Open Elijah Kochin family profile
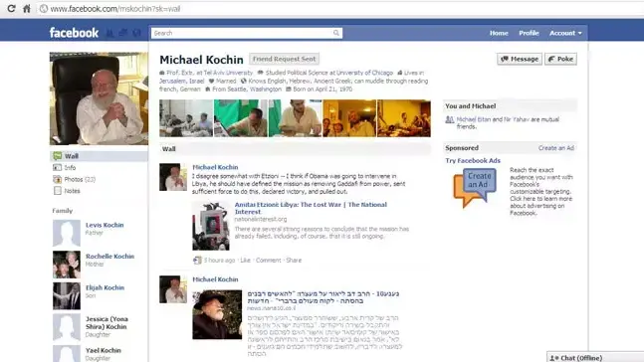644x362 pixels. tap(105, 287)
